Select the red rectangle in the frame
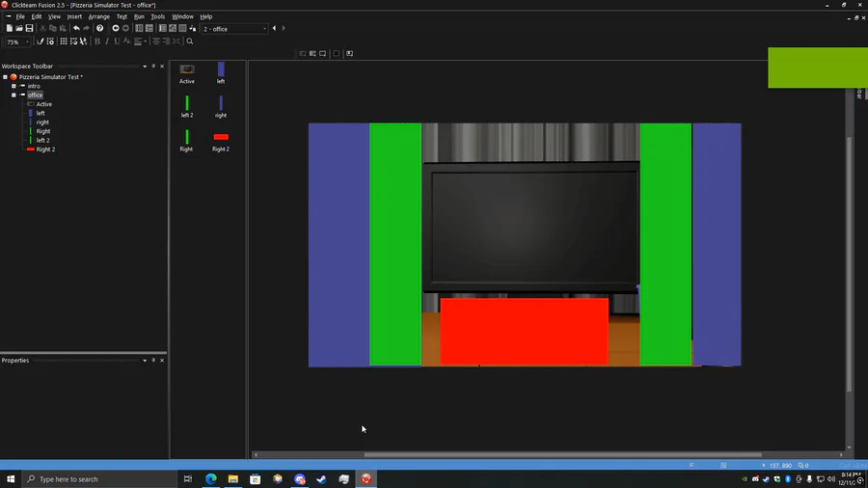 point(525,332)
